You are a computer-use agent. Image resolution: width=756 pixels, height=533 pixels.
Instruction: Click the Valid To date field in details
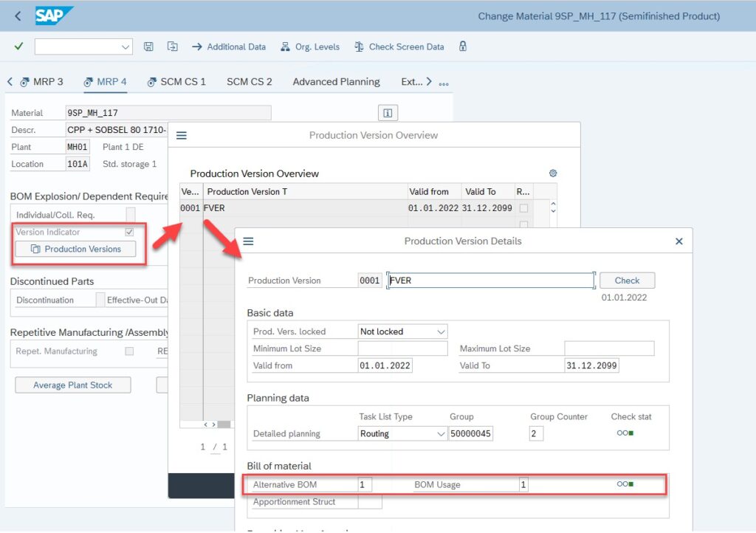pos(591,365)
